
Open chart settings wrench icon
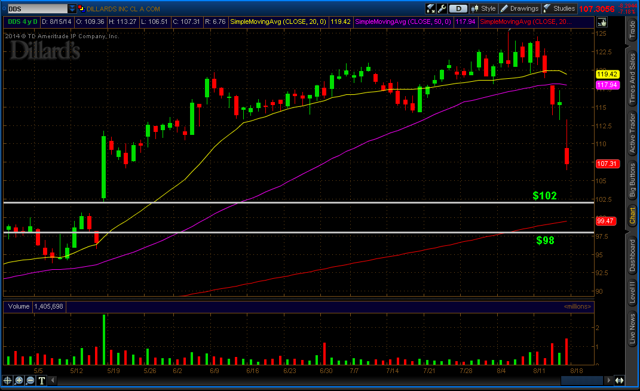(x=442, y=9)
